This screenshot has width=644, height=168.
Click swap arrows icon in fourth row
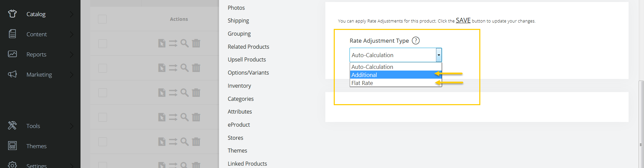pyautogui.click(x=173, y=117)
